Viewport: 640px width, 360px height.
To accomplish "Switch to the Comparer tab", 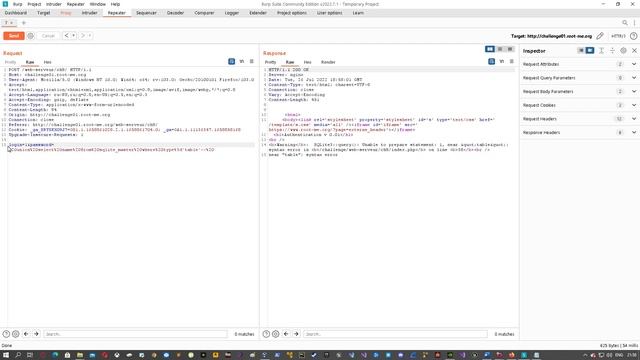I will pyautogui.click(x=204, y=13).
